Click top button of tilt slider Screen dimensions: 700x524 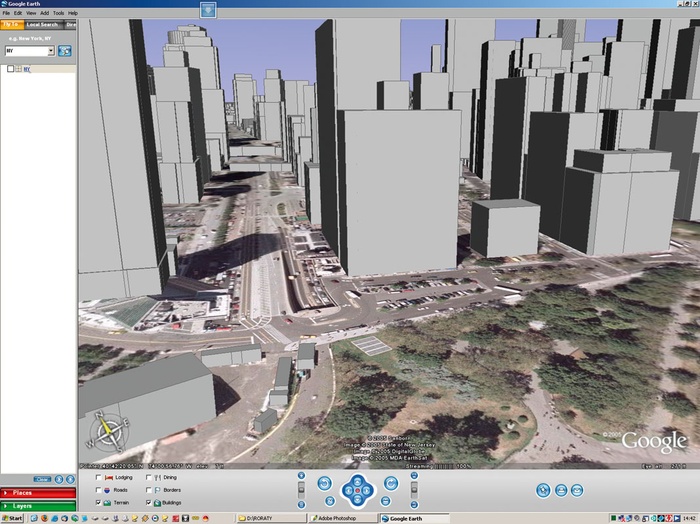[x=414, y=476]
